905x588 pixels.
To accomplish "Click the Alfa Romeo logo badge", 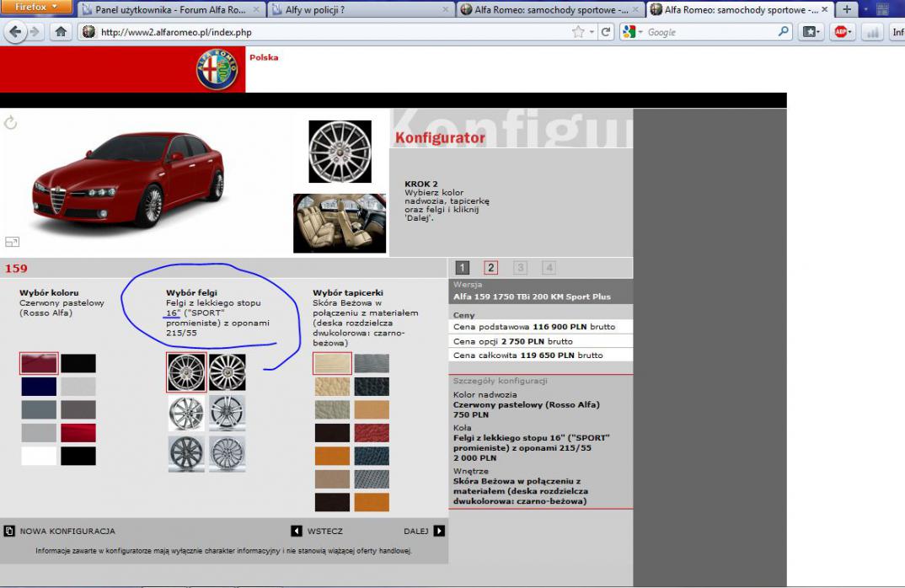I will 217,69.
